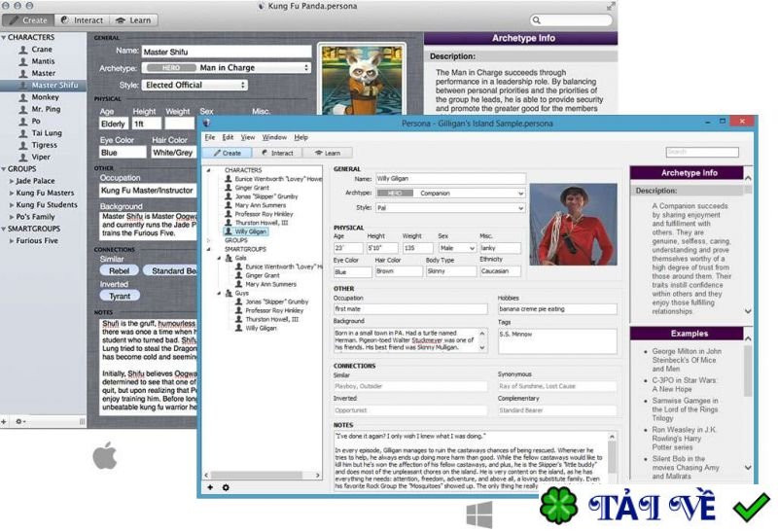
Task: Click the TẢI VỀ download link
Action: click(x=653, y=506)
